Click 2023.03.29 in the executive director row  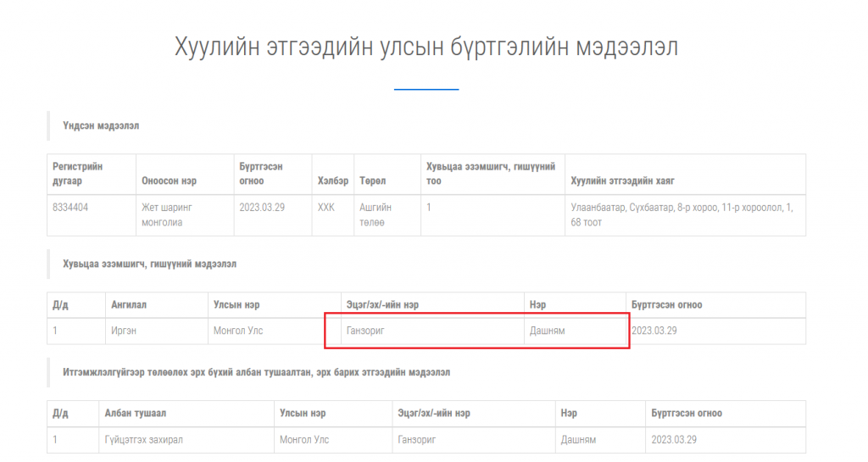click(x=674, y=440)
